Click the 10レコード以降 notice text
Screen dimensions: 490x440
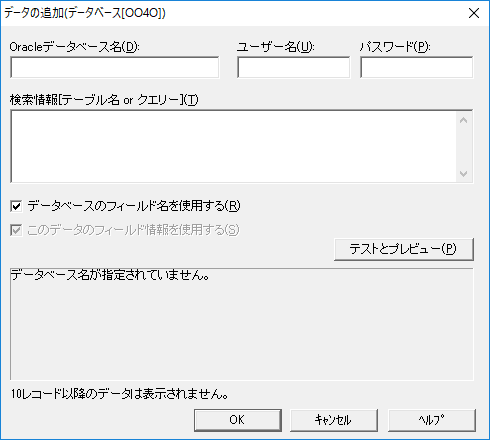pos(119,394)
